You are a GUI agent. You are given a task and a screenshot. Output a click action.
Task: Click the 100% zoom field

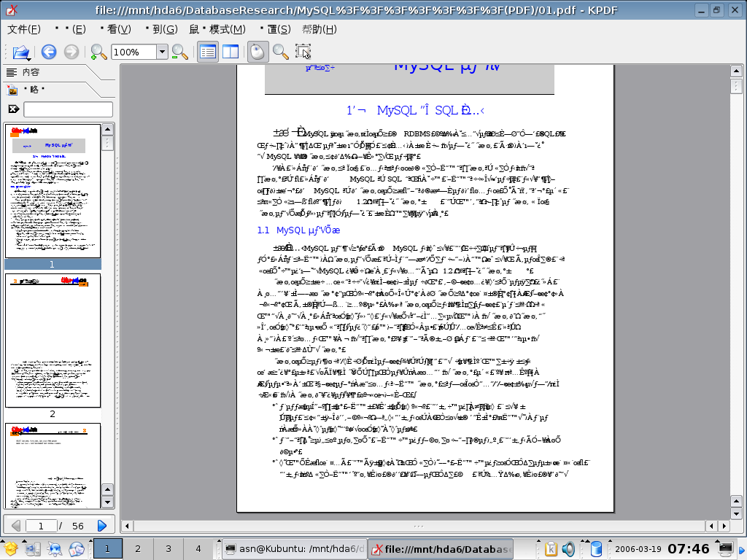click(x=134, y=52)
